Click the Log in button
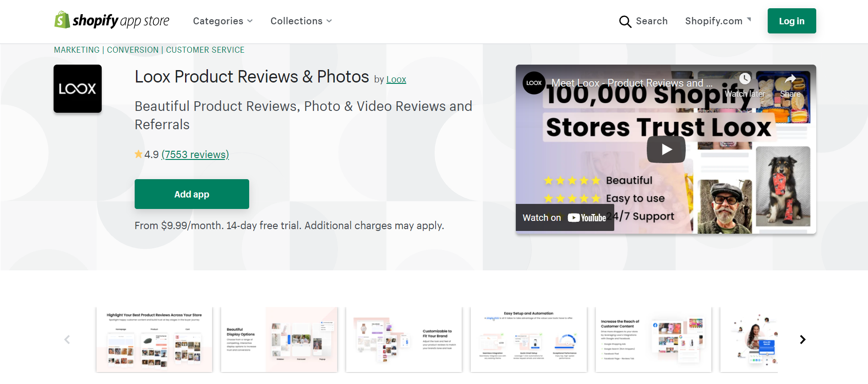Image resolution: width=868 pixels, height=384 pixels. tap(792, 21)
